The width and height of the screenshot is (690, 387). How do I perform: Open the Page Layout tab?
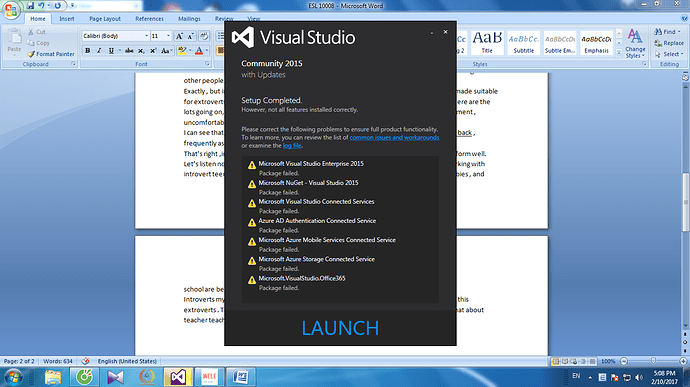(105, 18)
